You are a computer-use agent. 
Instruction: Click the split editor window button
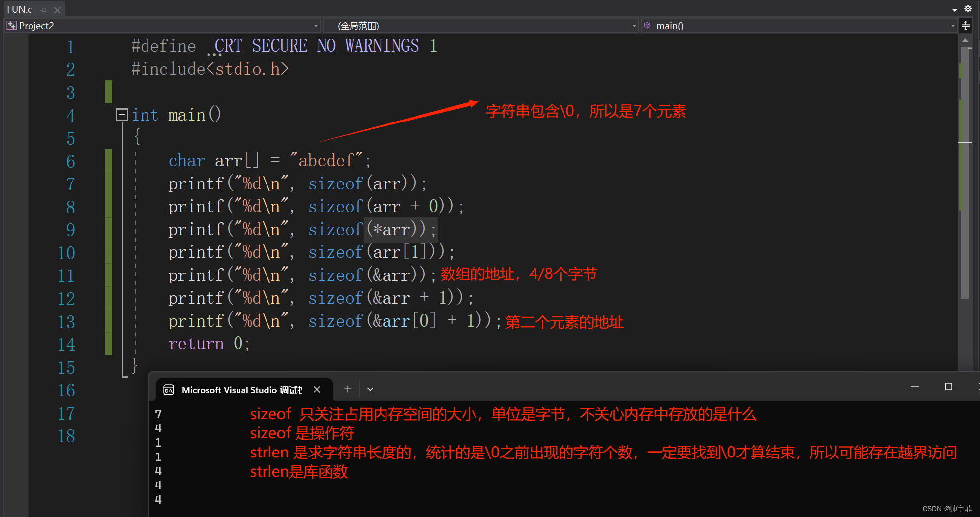coord(966,26)
